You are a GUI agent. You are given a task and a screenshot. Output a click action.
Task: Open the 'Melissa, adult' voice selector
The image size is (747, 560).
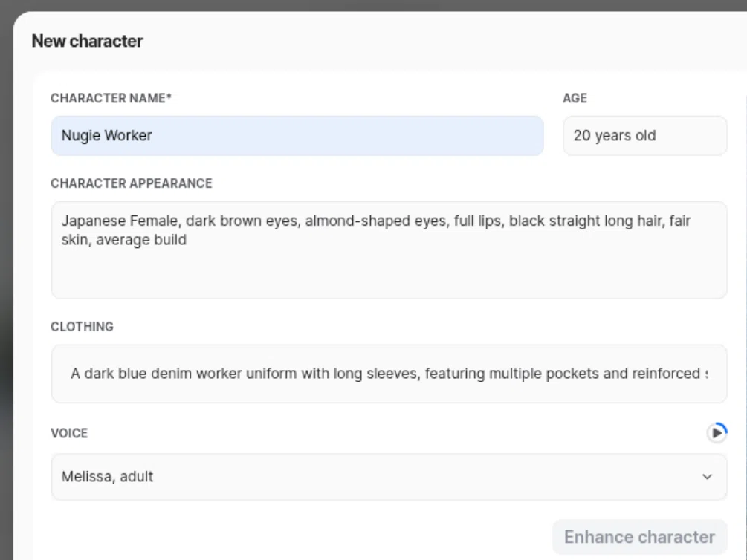[389, 477]
